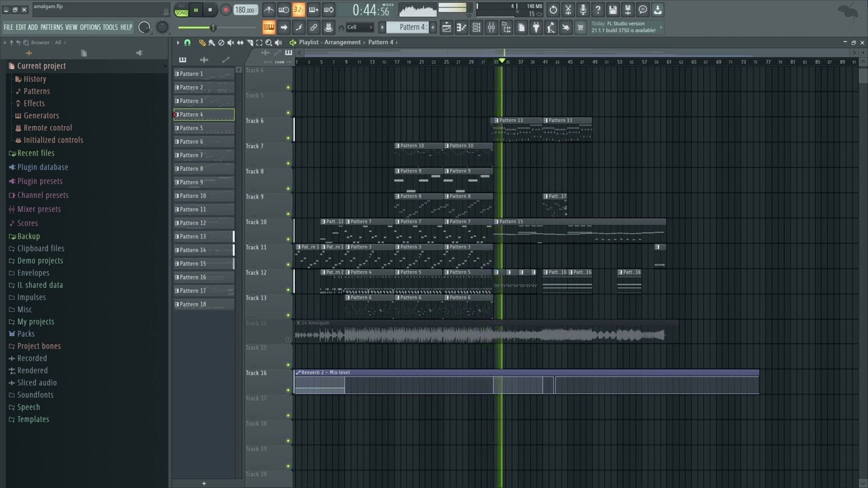Open the Cell snap dropdown
Image resolution: width=868 pixels, height=488 pixels.
click(x=359, y=27)
